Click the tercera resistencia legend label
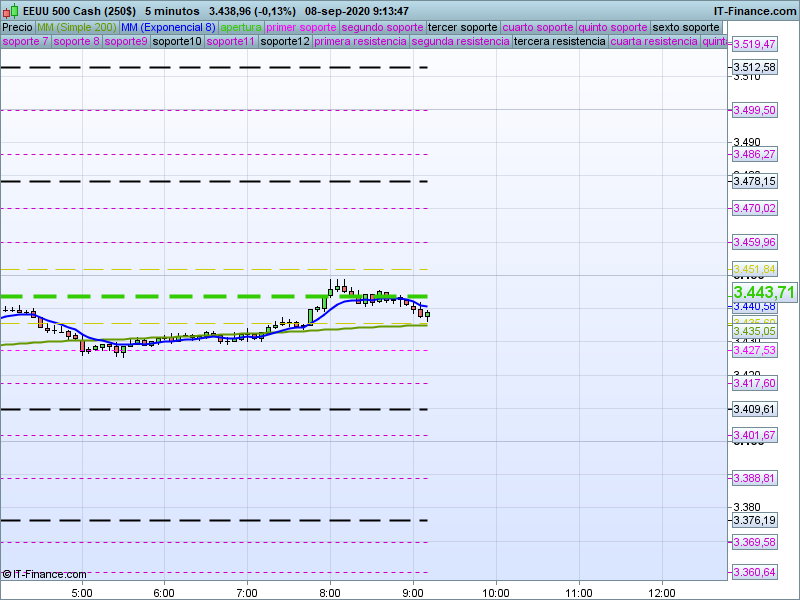Image resolution: width=800 pixels, height=600 pixels. 559,41
